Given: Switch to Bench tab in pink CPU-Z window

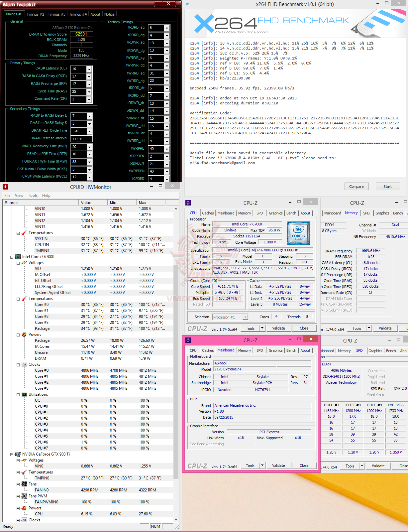Looking at the screenshot, I should (x=291, y=350).
